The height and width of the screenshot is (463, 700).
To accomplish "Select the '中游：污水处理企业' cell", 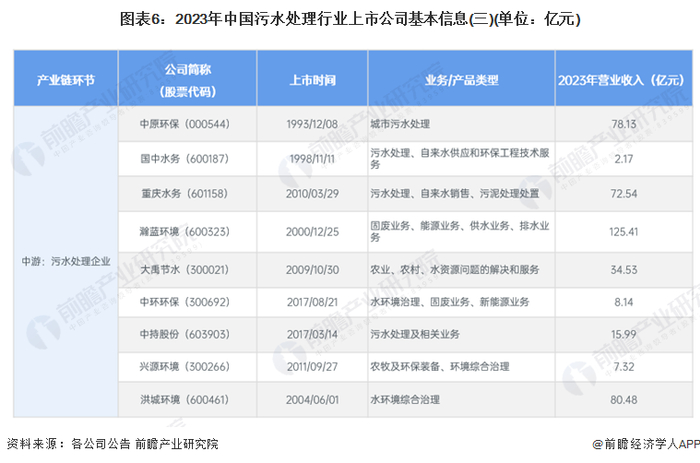I will point(66,261).
